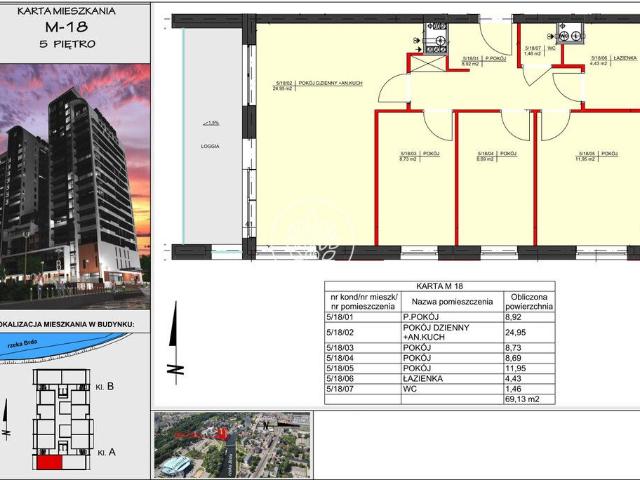Click the 'rzeka Brda' river label
This screenshot has height=480, width=640.
[22, 344]
